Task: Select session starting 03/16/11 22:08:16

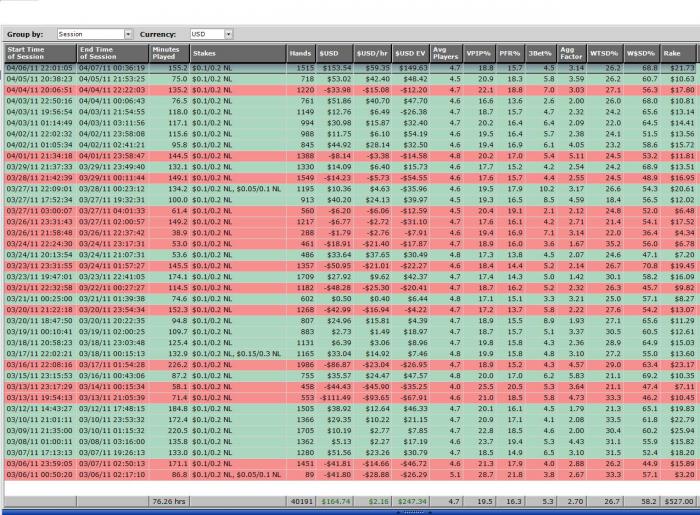Action: tap(350, 365)
